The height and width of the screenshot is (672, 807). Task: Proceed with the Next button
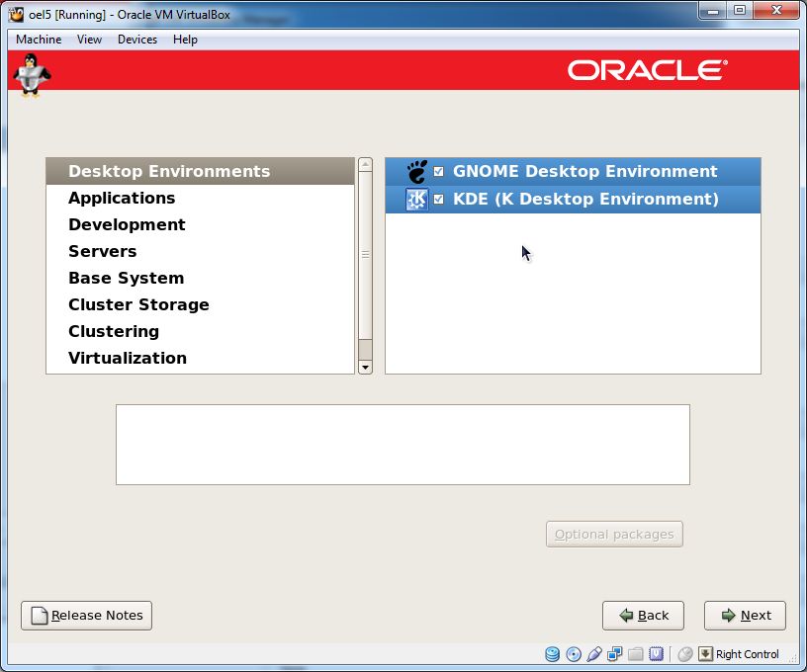(746, 616)
